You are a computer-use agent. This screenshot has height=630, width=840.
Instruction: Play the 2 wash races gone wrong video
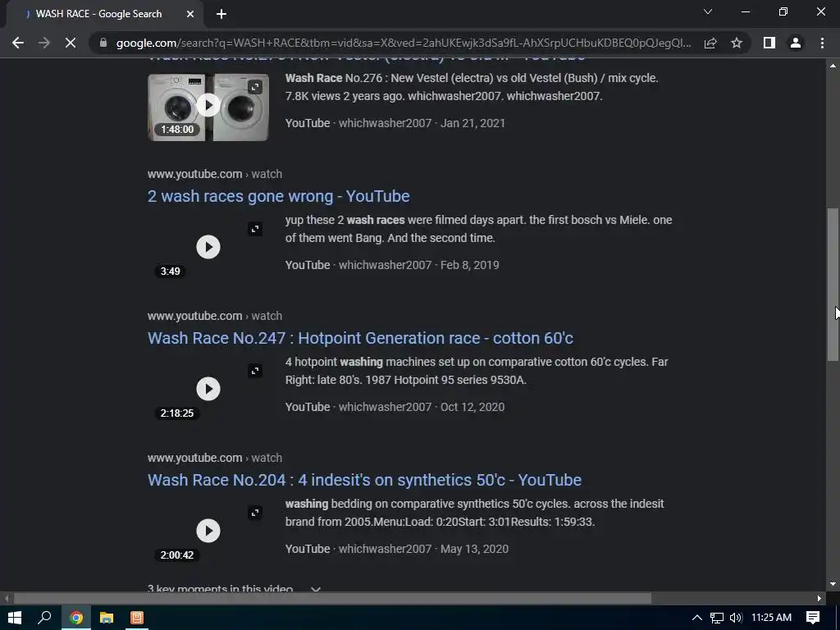[x=208, y=247]
